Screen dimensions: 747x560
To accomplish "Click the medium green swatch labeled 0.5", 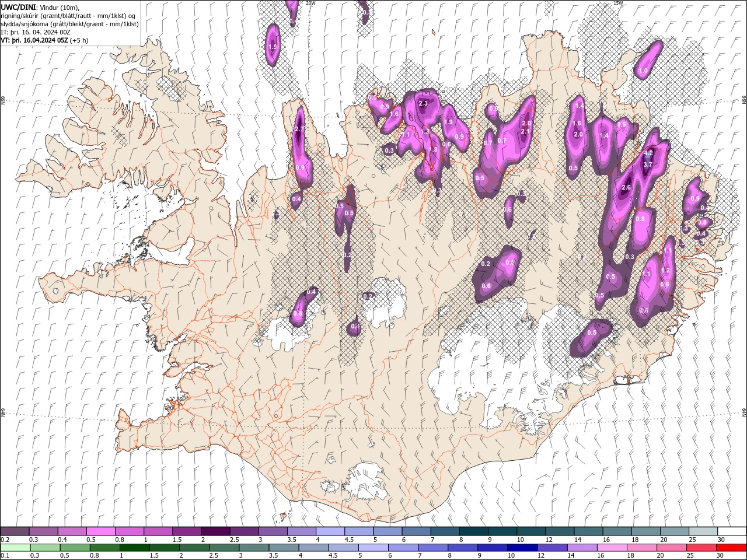I will [x=74, y=548].
